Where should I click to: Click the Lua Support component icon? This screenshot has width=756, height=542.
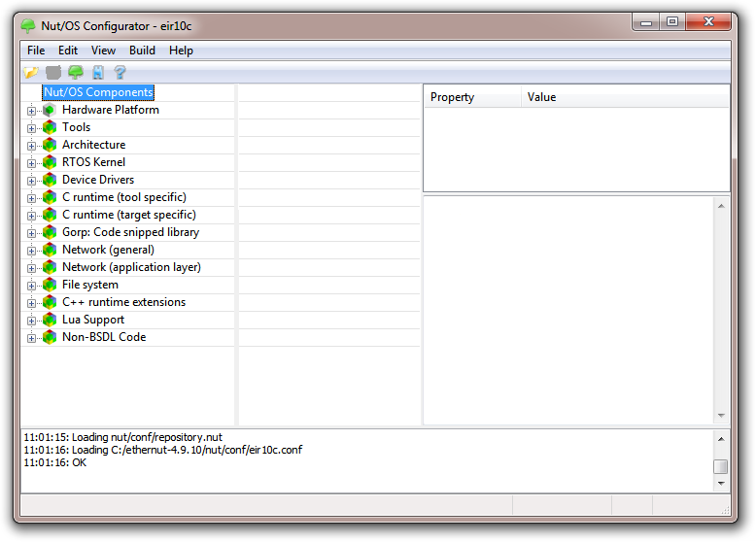(50, 320)
